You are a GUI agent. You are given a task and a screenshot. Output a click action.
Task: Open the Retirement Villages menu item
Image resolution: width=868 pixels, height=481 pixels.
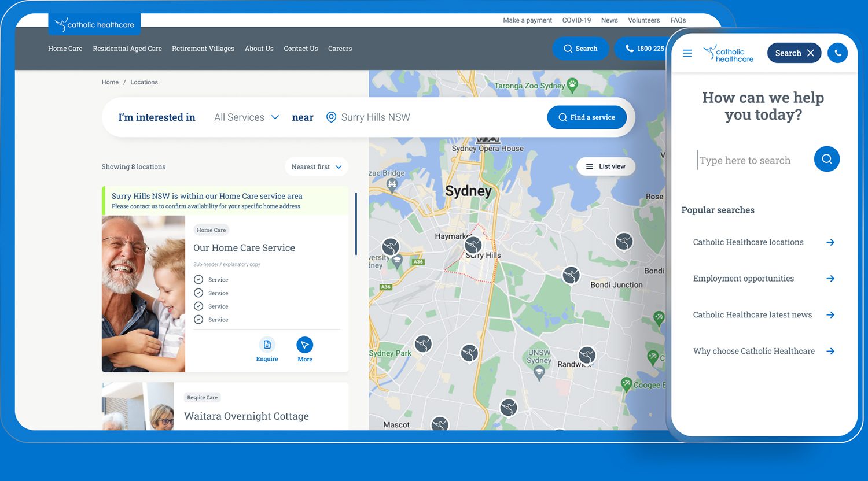pyautogui.click(x=203, y=49)
